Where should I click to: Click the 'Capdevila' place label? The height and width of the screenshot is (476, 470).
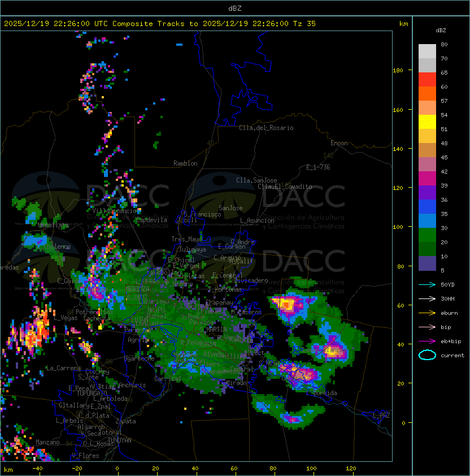pos(151,220)
